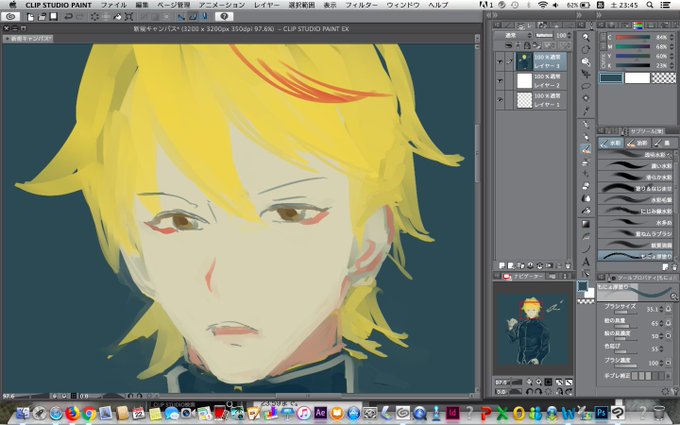680x425 pixels.
Task: Click the white sub color swatch
Action: tap(637, 78)
